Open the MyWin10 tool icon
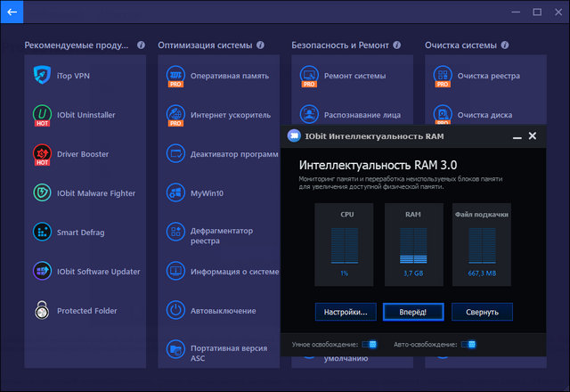Image resolution: width=570 pixels, height=392 pixels. [175, 193]
